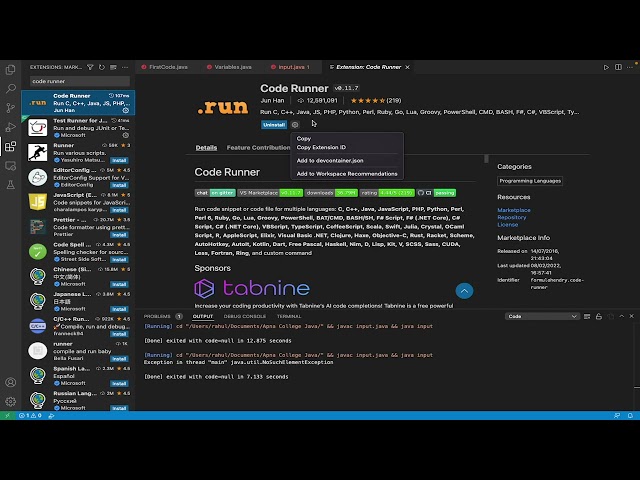
Task: Install the EditorConfig extension
Action: coord(119,185)
